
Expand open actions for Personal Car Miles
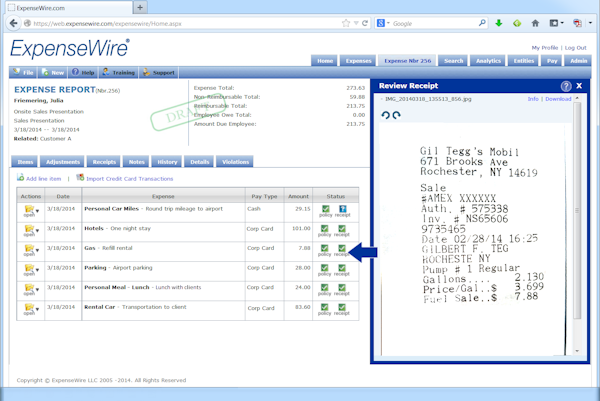(30, 209)
